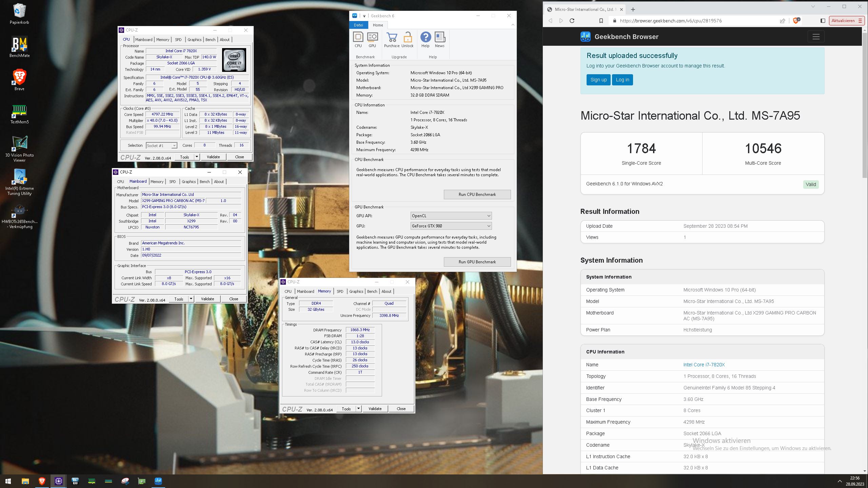Viewport: 868px width, 488px height.
Task: Open Help icon in Geekbench ribbon
Action: point(426,40)
